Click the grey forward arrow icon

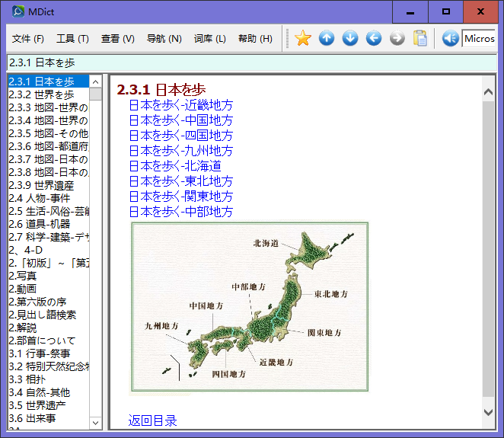[397, 38]
